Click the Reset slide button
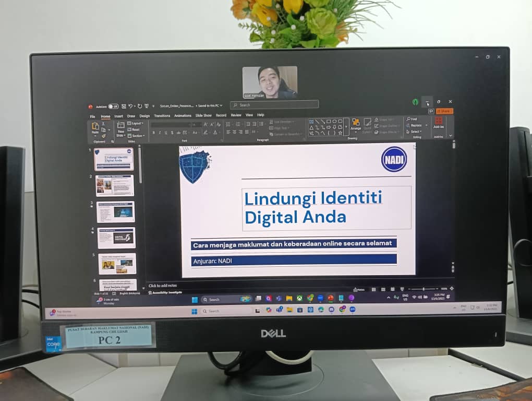532x401 pixels. pyautogui.click(x=134, y=129)
